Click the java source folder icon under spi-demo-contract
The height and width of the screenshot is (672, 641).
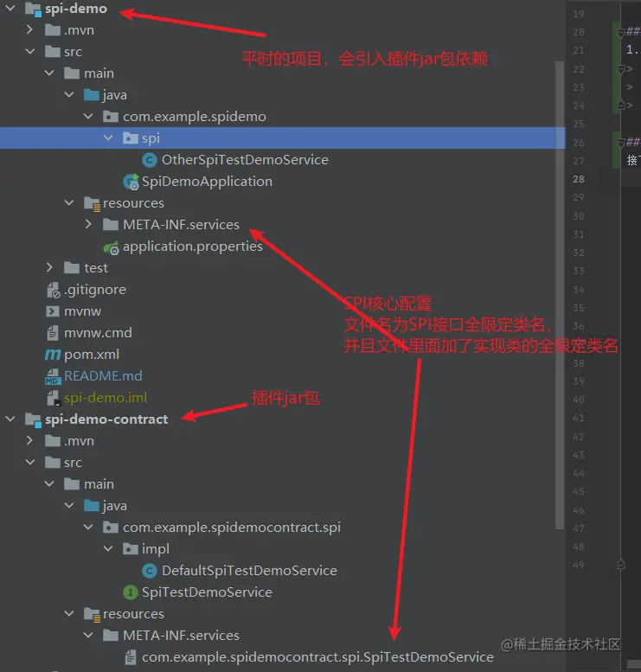92,506
